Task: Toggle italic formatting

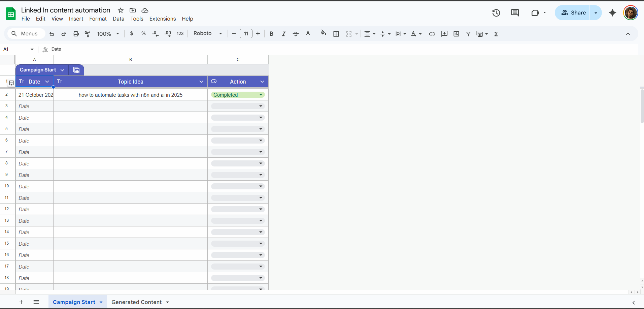Action: click(283, 34)
